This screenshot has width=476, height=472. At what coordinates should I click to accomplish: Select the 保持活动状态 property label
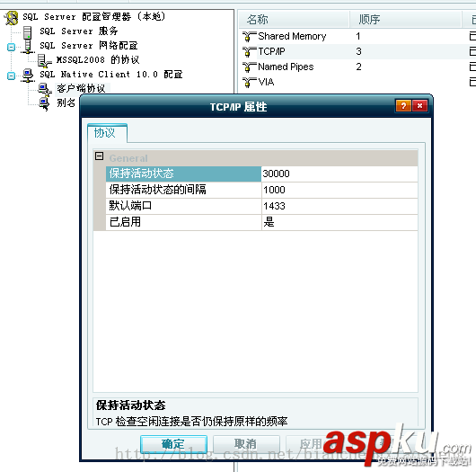183,174
